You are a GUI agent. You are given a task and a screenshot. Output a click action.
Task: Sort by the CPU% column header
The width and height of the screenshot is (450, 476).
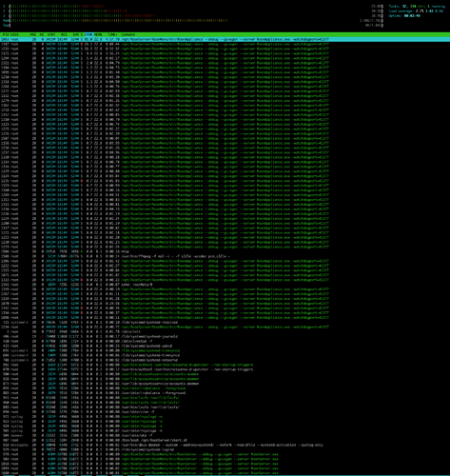coord(88,34)
